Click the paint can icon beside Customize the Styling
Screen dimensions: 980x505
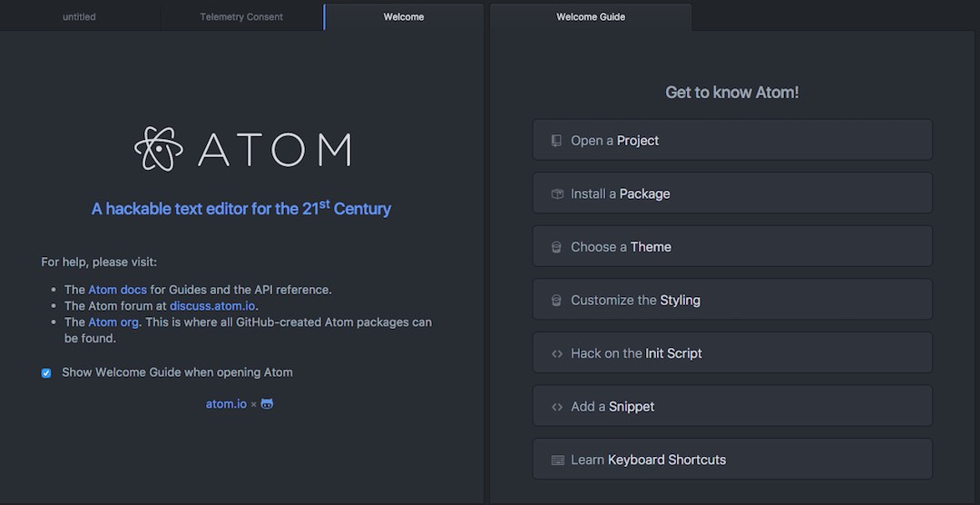click(x=556, y=301)
